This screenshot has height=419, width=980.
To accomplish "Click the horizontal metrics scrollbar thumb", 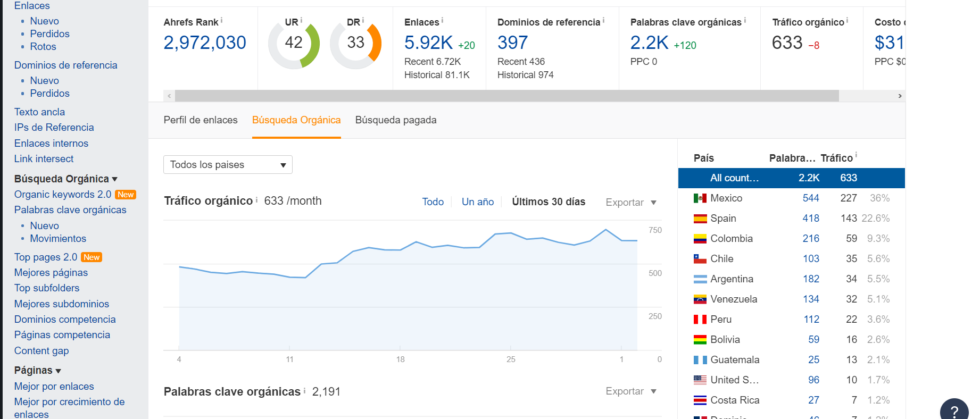I will pyautogui.click(x=507, y=96).
